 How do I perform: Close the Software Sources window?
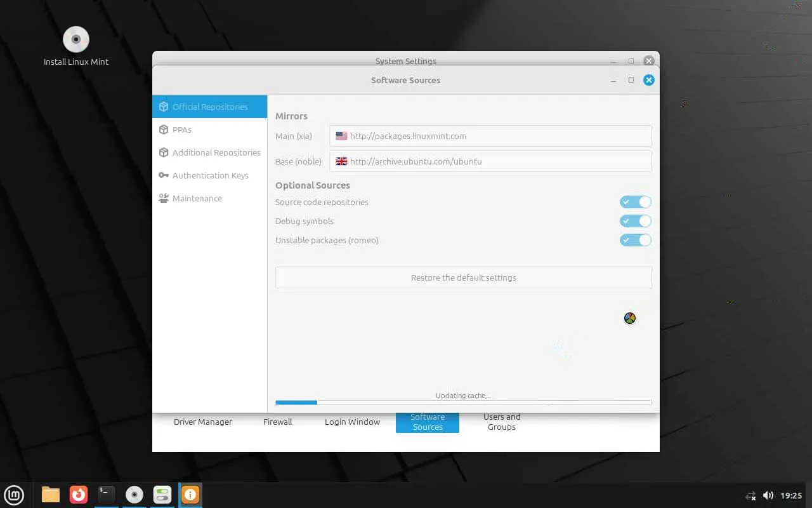[648, 80]
